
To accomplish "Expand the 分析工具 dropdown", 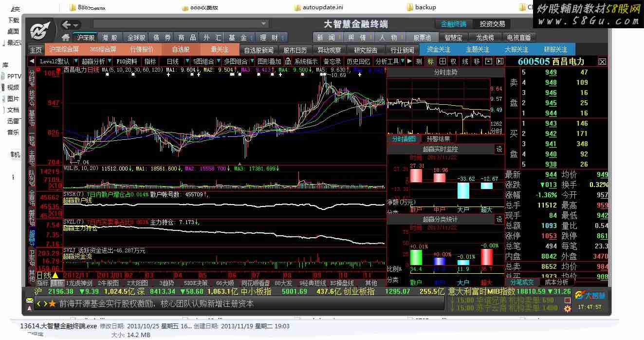I will pyautogui.click(x=402, y=61).
